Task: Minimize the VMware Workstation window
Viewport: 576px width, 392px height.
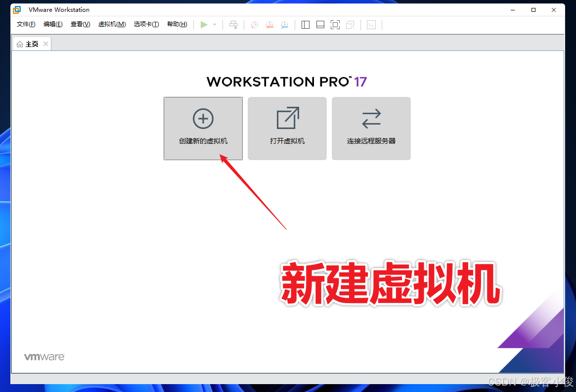Action: click(513, 10)
